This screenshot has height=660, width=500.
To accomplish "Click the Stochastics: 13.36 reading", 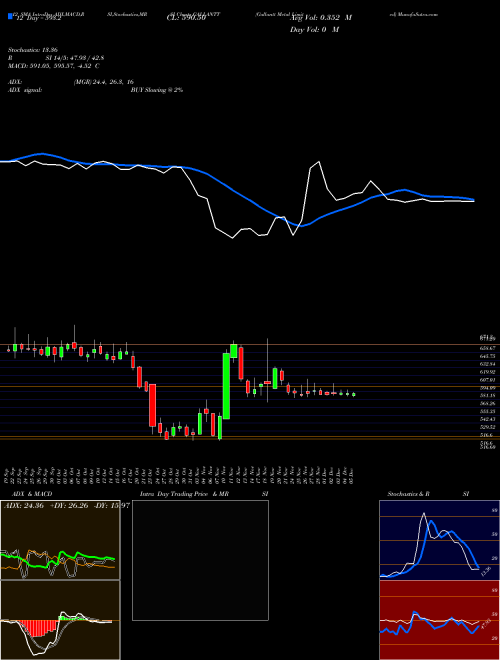I will [32, 50].
